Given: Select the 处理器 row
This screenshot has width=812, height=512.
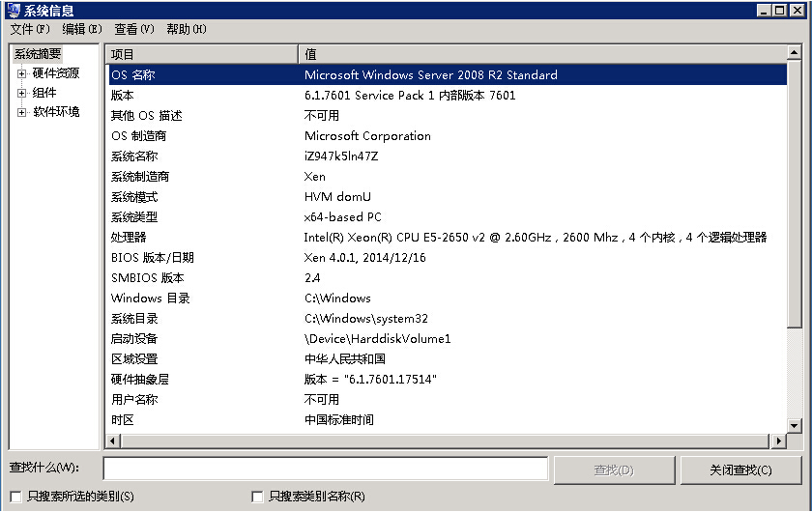Looking at the screenshot, I should [x=448, y=237].
